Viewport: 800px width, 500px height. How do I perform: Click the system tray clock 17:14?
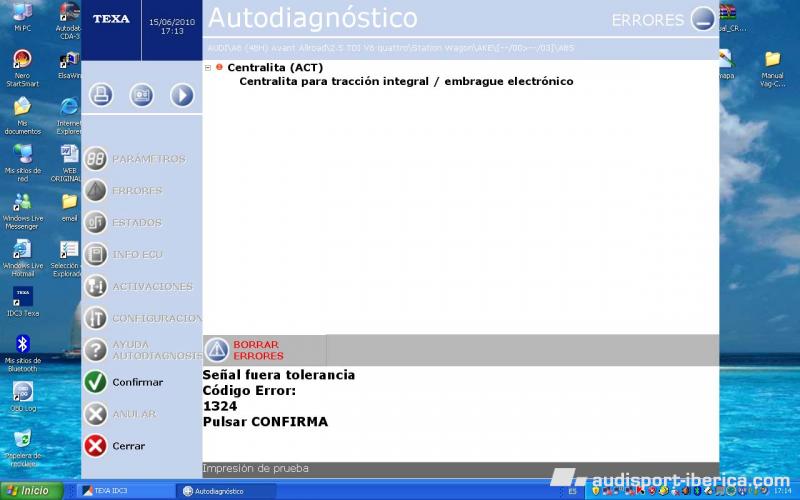(783, 491)
